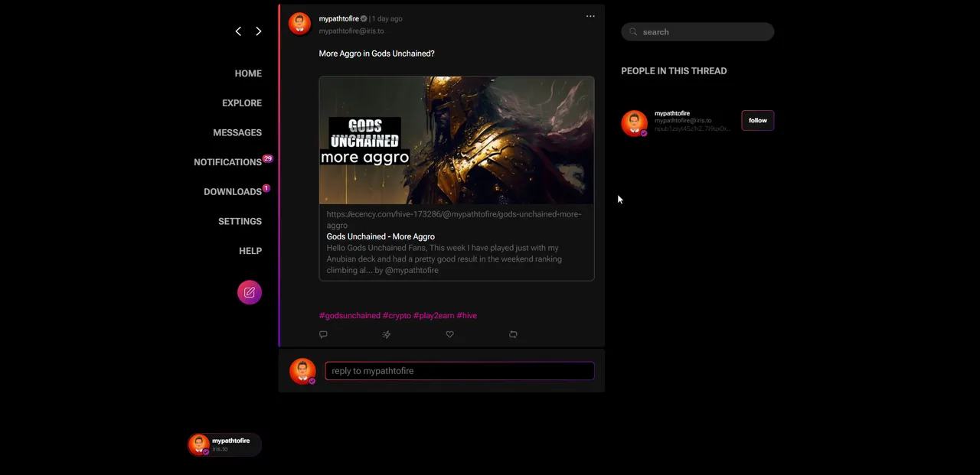Click the avatar beside the reply field

coord(302,371)
